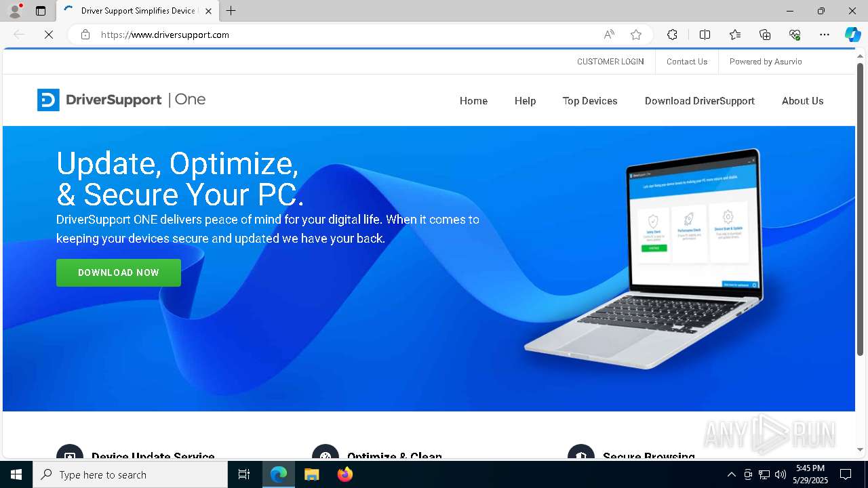Open the taskbar clock and date
The image size is (868, 488).
pyautogui.click(x=810, y=474)
